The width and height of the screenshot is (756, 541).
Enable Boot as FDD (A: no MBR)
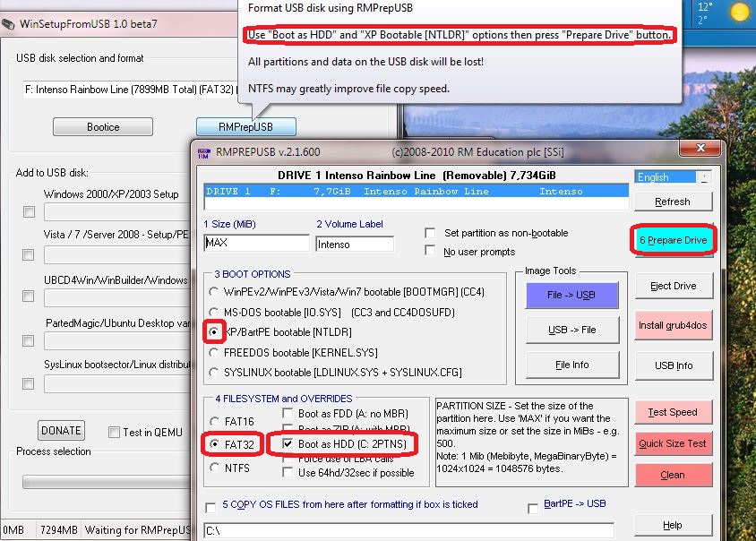click(288, 413)
